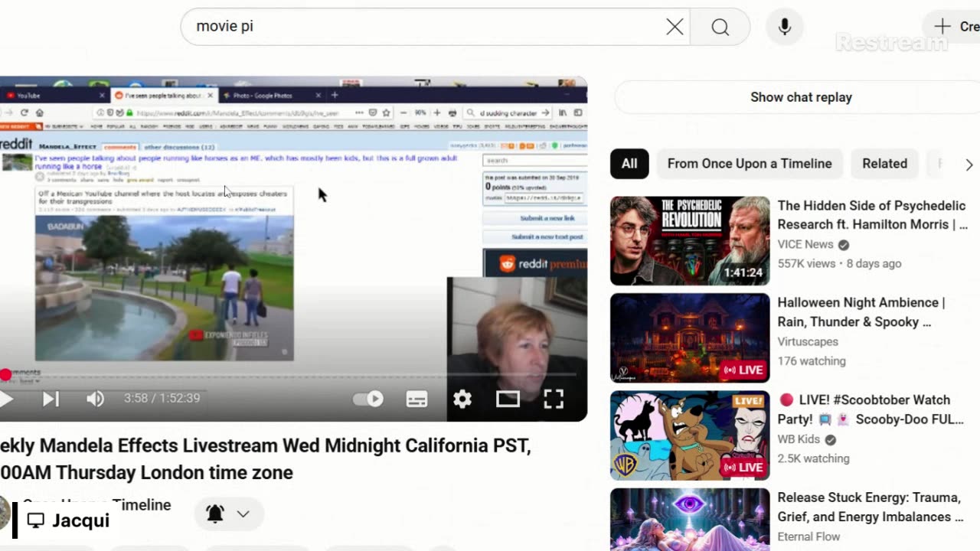Select From Once Upon a Timeline chip
The height and width of the screenshot is (551, 980).
750,164
